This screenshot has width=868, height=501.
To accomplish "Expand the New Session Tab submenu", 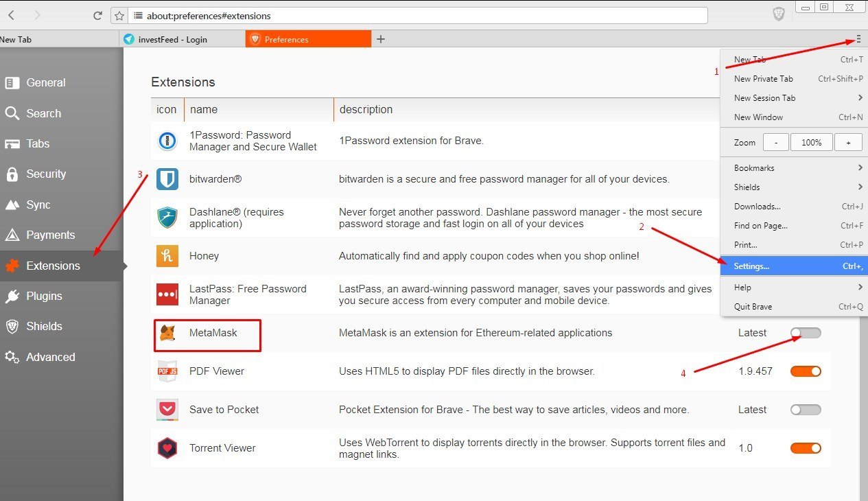I will click(794, 98).
